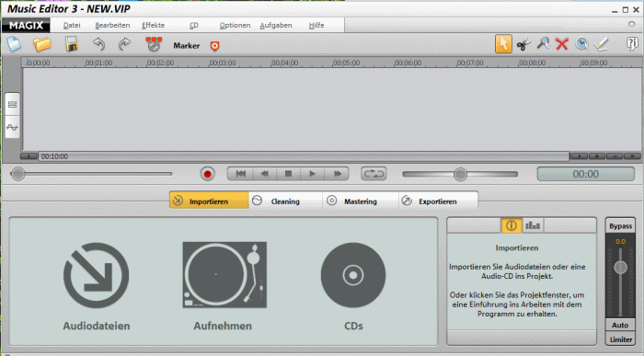644x356 pixels.
Task: Switch to the Exportieren tab
Action: pyautogui.click(x=438, y=201)
